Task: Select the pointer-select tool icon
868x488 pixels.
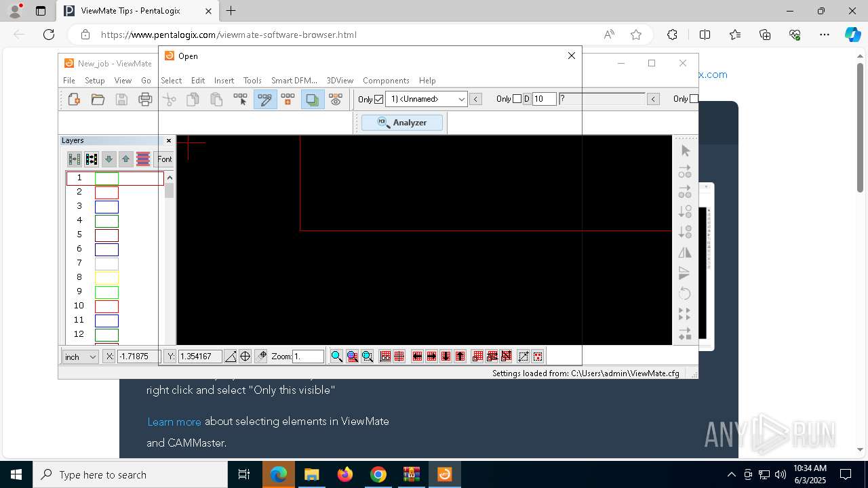Action: click(x=241, y=100)
